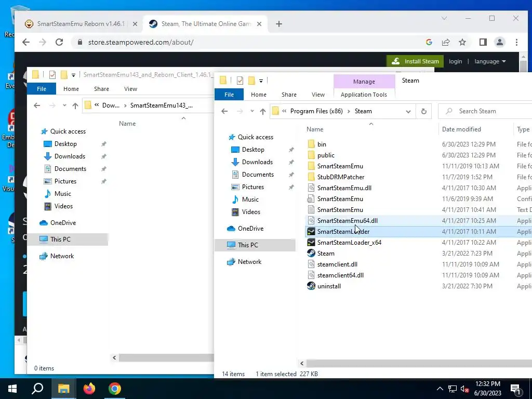Viewport: 532px width, 399px height.
Task: Click the muted volume tray icon
Action: tap(464, 389)
